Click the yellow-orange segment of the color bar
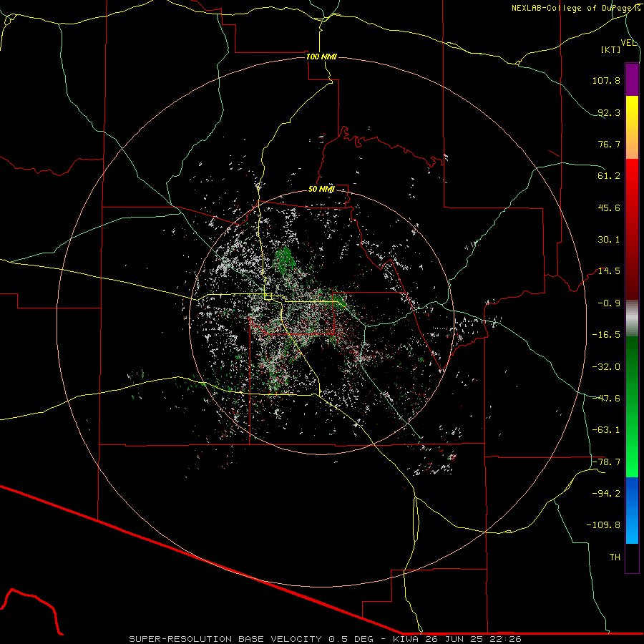 632,127
